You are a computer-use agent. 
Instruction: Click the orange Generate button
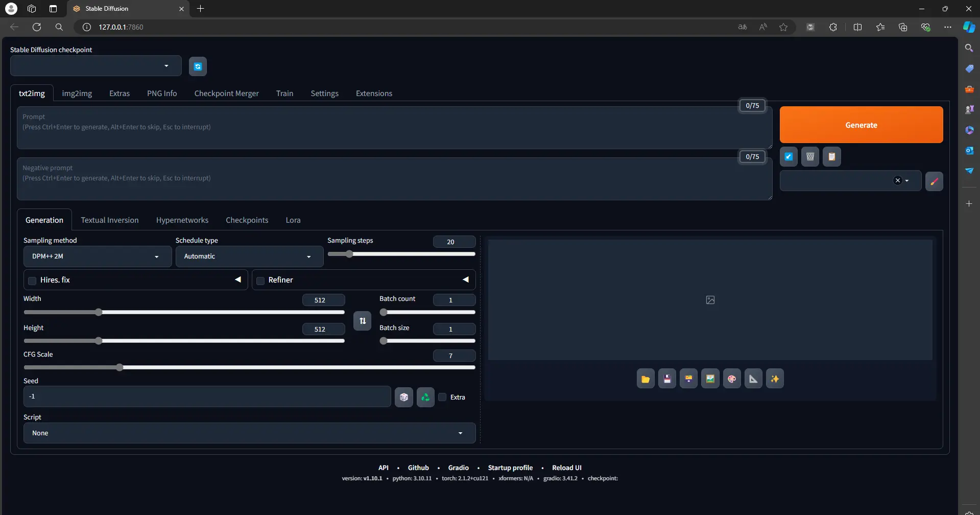coord(861,125)
